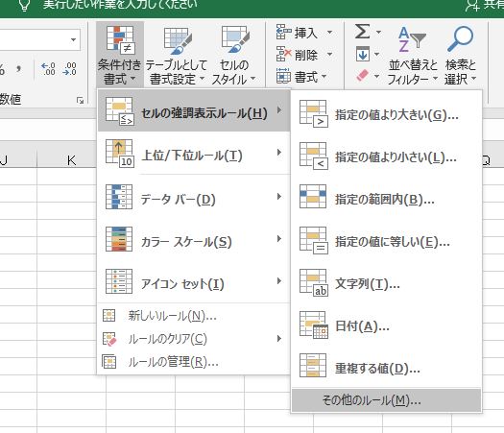Viewport: 504px width, 433px height.
Task: Expand the AutoSum dropdown arrow
Action: click(378, 32)
